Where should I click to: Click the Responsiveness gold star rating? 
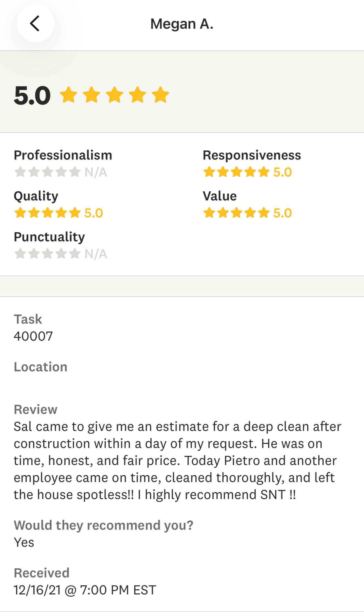(236, 172)
